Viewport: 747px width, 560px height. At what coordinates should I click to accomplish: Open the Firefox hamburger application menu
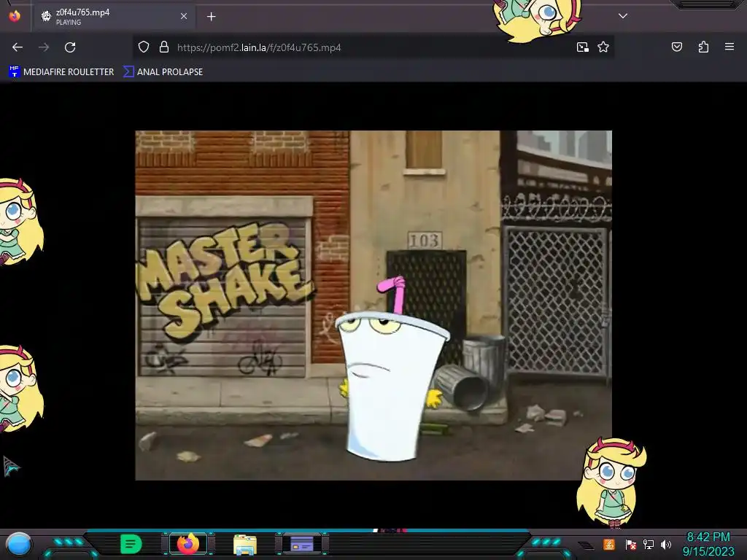tap(729, 47)
